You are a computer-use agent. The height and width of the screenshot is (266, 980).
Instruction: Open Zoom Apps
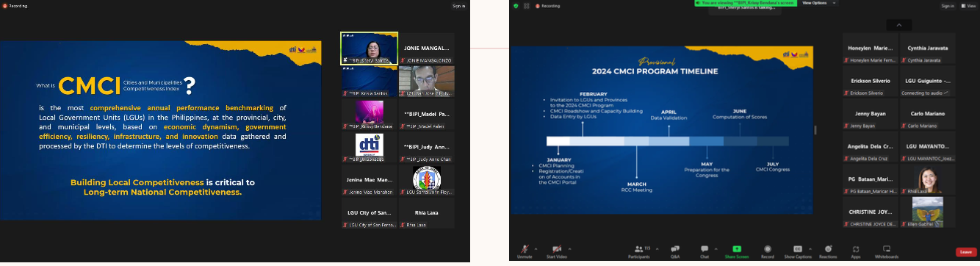pyautogui.click(x=856, y=251)
